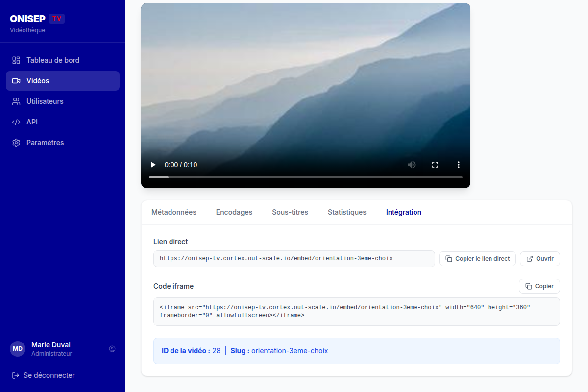Image resolution: width=588 pixels, height=392 pixels.
Task: Open the Utilisateurs page
Action: click(x=63, y=101)
